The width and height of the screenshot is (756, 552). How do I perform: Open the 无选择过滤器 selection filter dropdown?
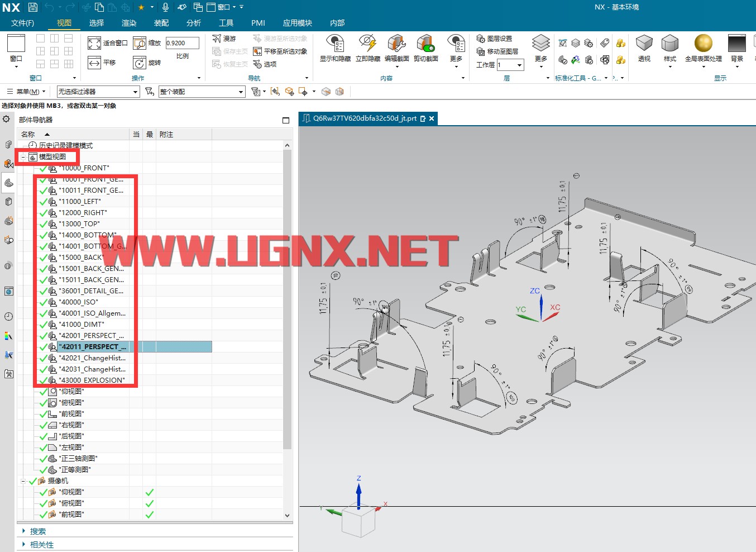click(98, 92)
